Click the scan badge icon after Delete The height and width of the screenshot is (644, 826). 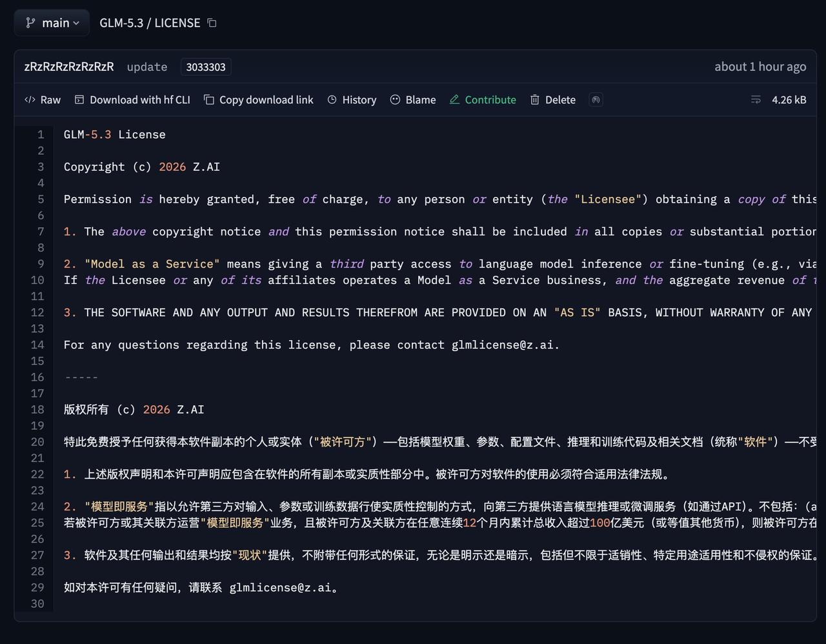click(596, 99)
